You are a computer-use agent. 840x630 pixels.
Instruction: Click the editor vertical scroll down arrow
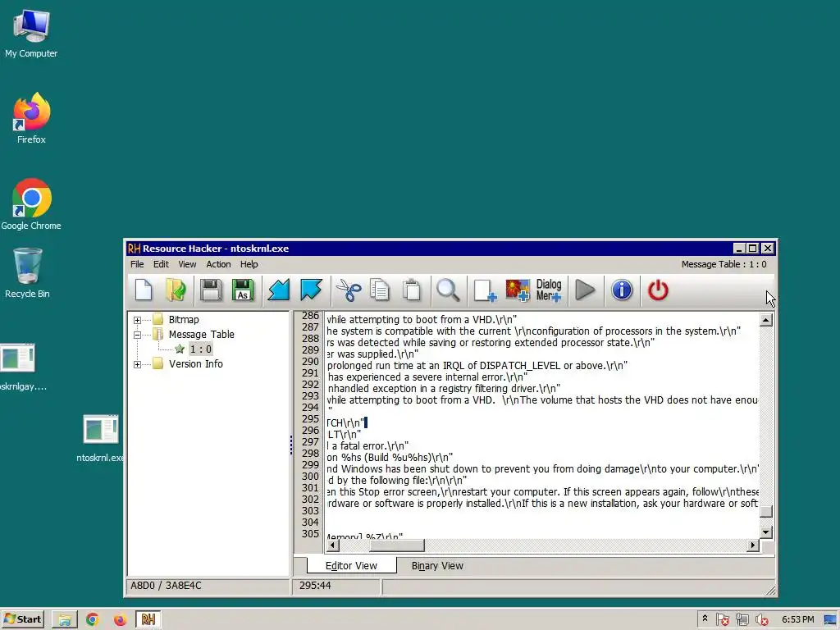tap(766, 532)
